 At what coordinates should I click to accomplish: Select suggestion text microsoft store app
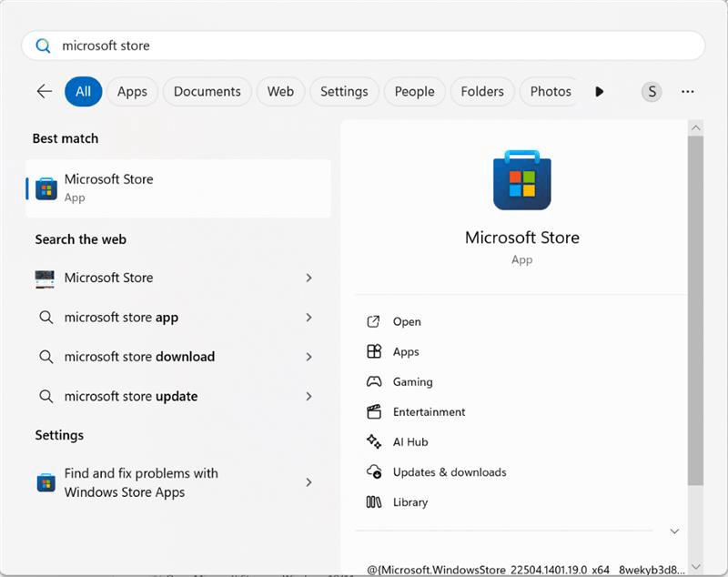pyautogui.click(x=121, y=318)
